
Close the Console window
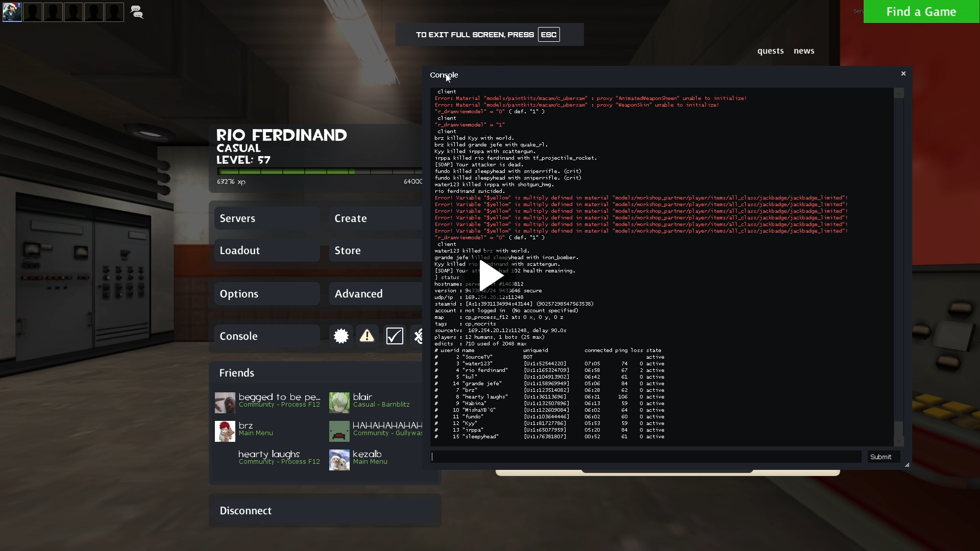tap(903, 74)
